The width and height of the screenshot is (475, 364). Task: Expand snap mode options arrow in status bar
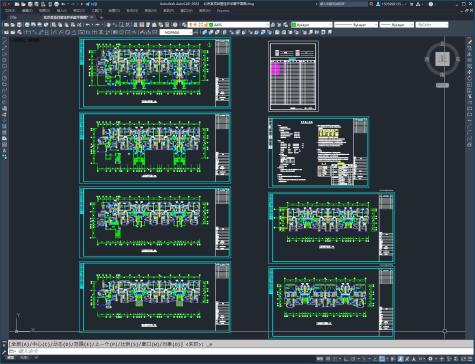(x=340, y=359)
